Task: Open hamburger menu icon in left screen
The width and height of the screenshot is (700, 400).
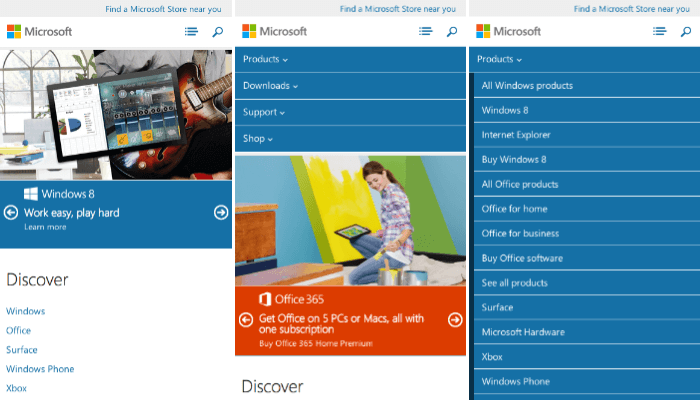Action: 191,32
